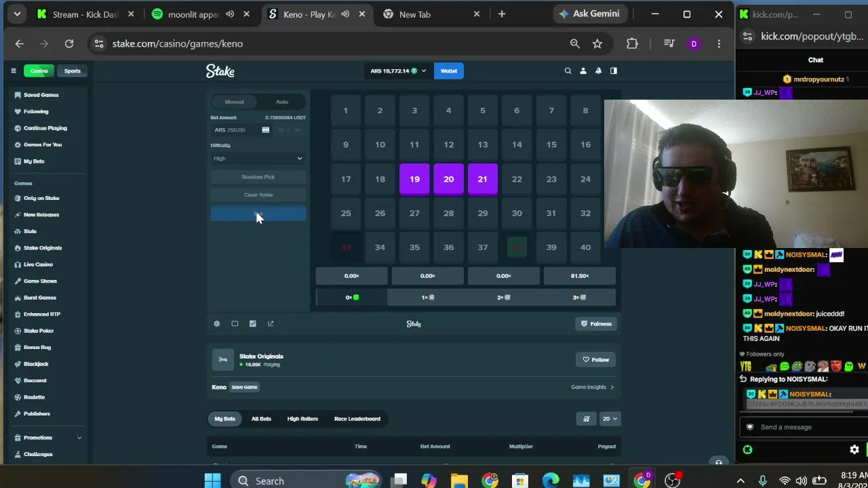Image resolution: width=868 pixels, height=488 pixels.
Task: Open live stats chart icon
Action: [253, 324]
